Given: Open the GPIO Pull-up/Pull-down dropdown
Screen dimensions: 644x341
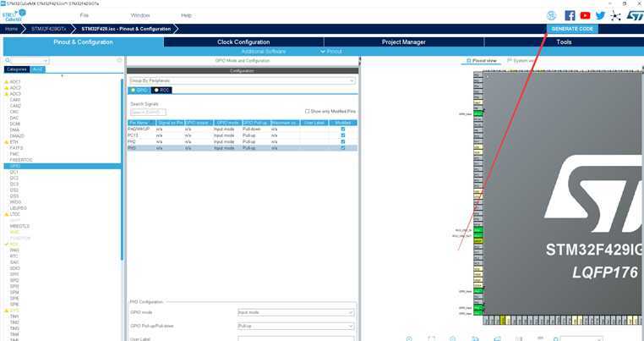Looking at the screenshot, I should 295,326.
